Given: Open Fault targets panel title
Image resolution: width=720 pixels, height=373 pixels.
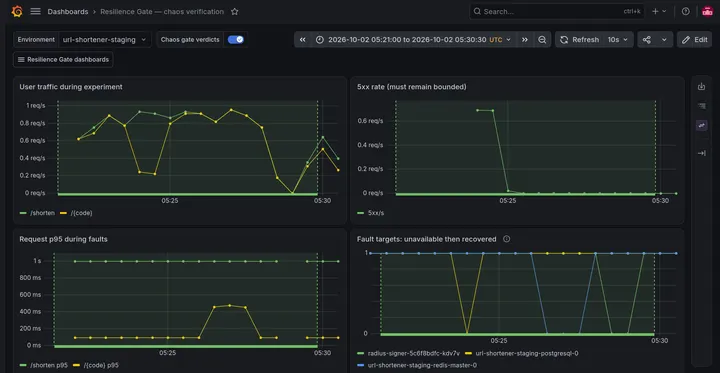Looking at the screenshot, I should click(x=427, y=239).
